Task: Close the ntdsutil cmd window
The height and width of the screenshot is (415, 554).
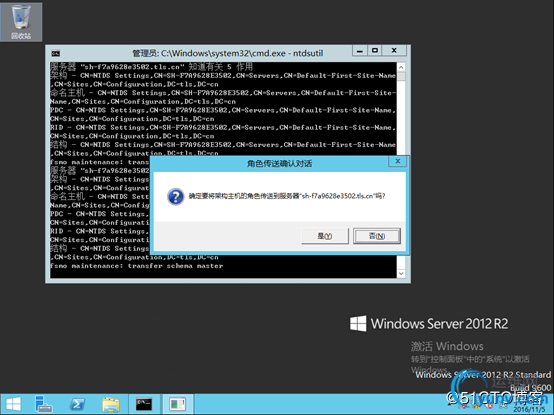Action: 394,51
